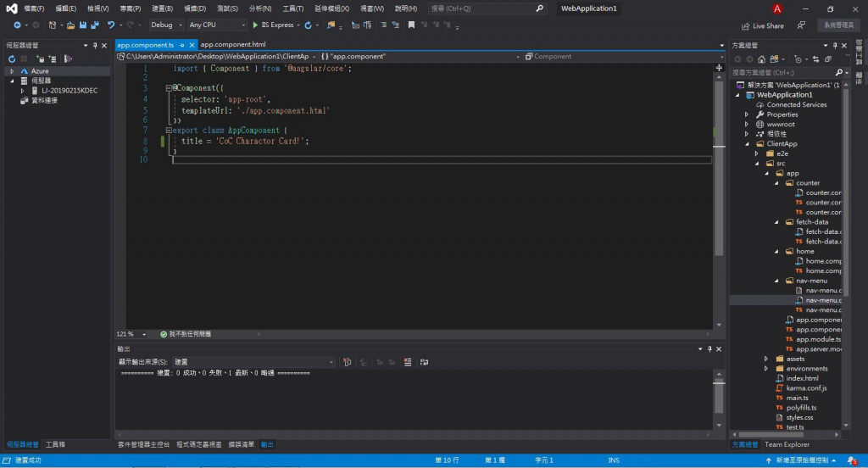Click collapse all icon in Solution Explorer
The image size is (868, 468).
click(x=828, y=59)
